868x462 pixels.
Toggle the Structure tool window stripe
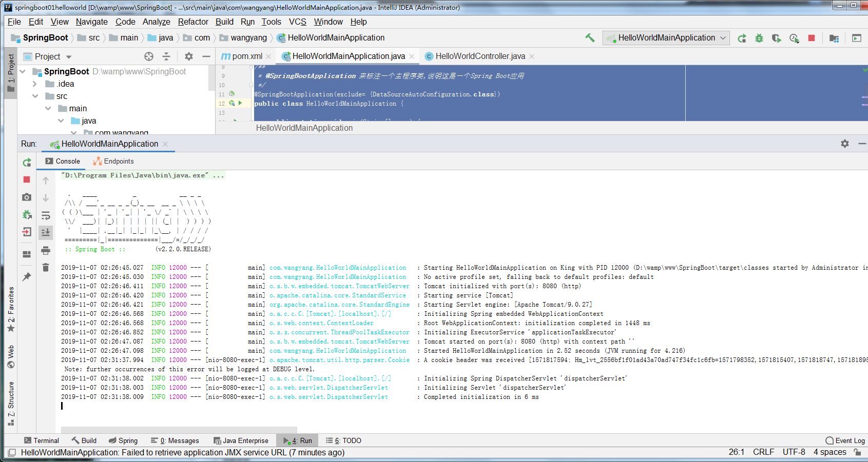(11, 404)
